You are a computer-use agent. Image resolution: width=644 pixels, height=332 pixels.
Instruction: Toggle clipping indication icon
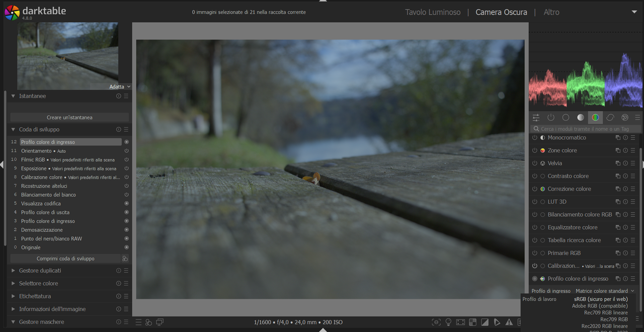click(x=485, y=322)
